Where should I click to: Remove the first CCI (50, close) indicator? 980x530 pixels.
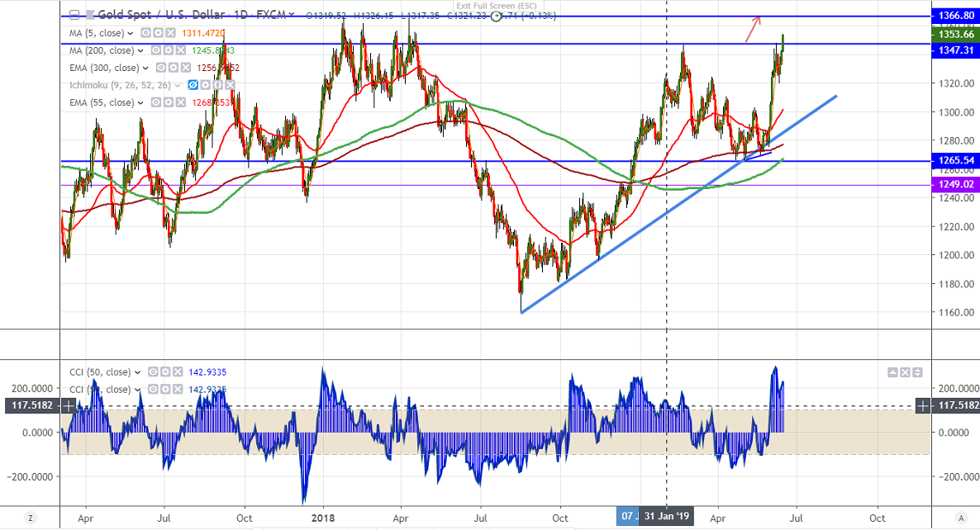178,371
